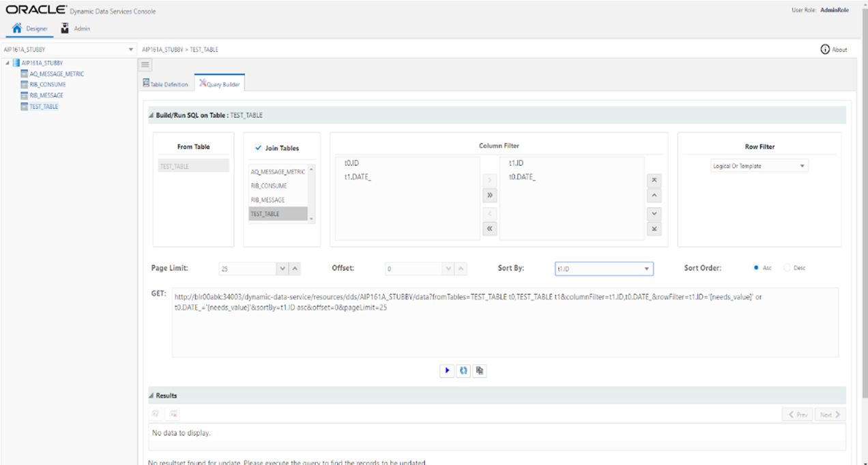Open the Admin tab label
Viewport: 868px width, 465px height.
82,29
